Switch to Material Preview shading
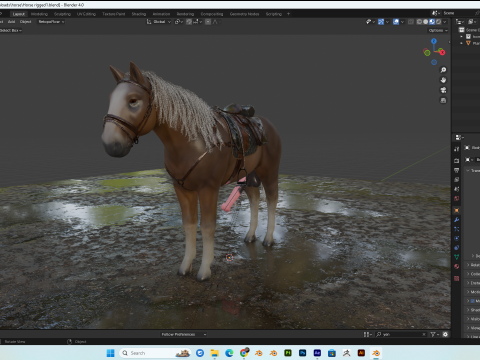 pos(432,22)
